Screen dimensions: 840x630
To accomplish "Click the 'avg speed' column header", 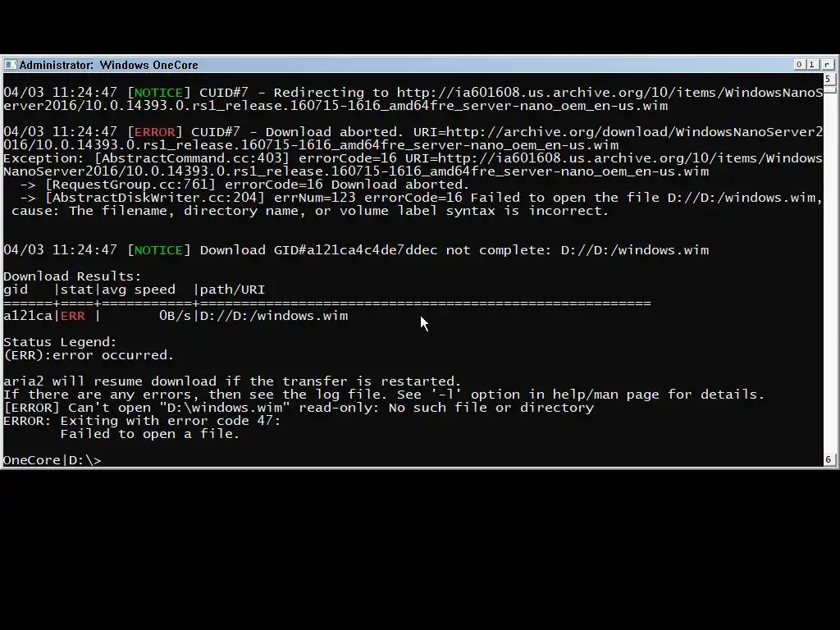I will 138,290.
